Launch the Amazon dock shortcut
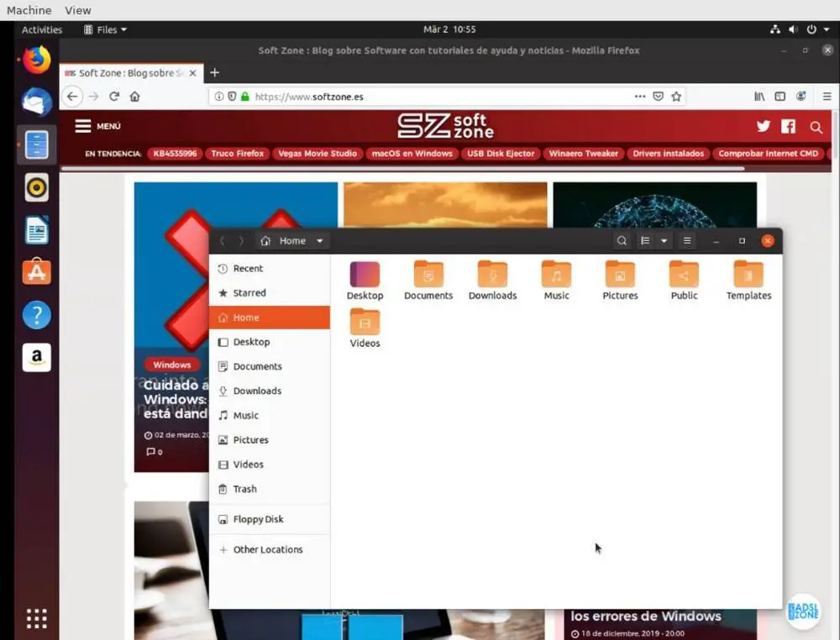The height and width of the screenshot is (640, 840). pyautogui.click(x=36, y=357)
